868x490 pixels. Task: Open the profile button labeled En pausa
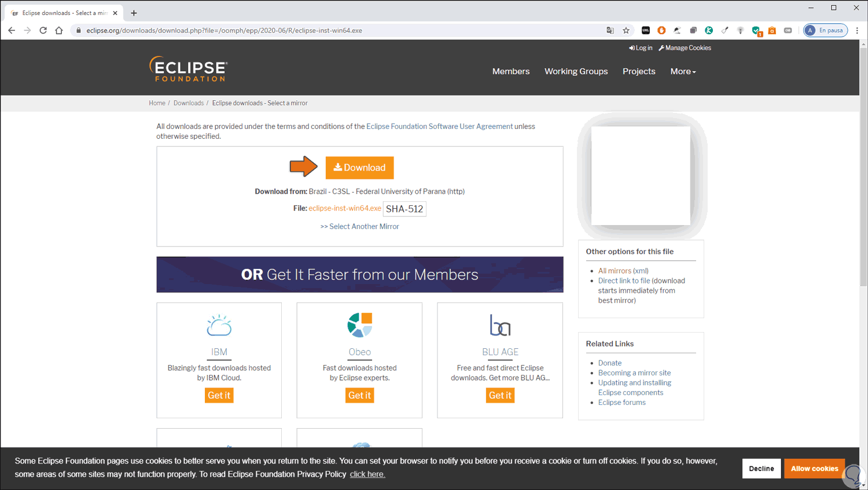826,31
